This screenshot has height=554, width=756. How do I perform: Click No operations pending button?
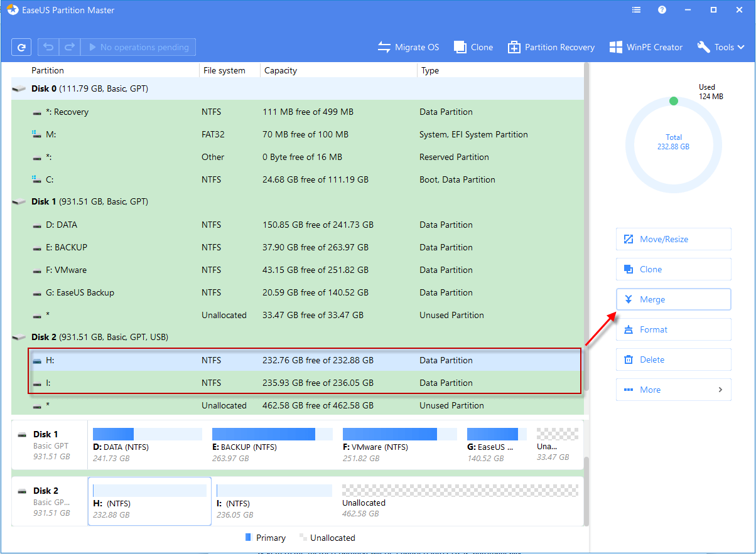tap(138, 47)
